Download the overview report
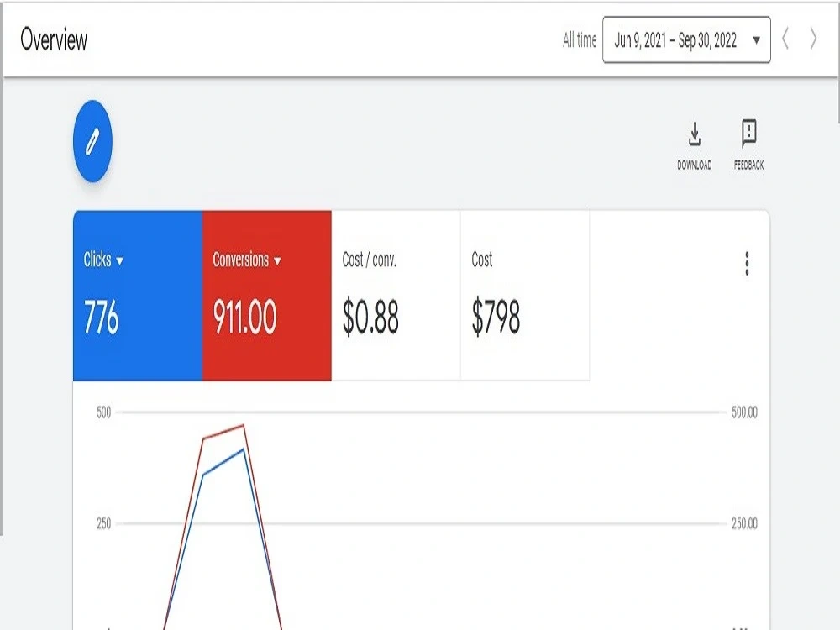This screenshot has height=630, width=840. pos(695,145)
